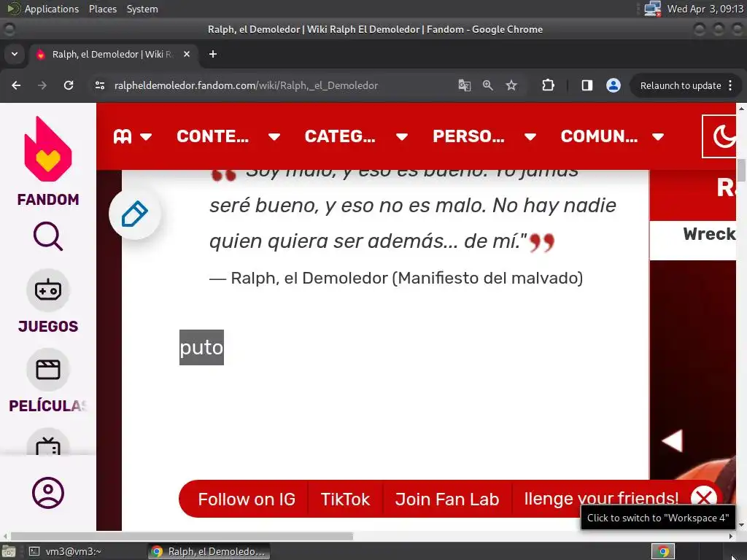Click the vertical scrollbar thumb
Screen dimensions: 747x560
pos(741,171)
